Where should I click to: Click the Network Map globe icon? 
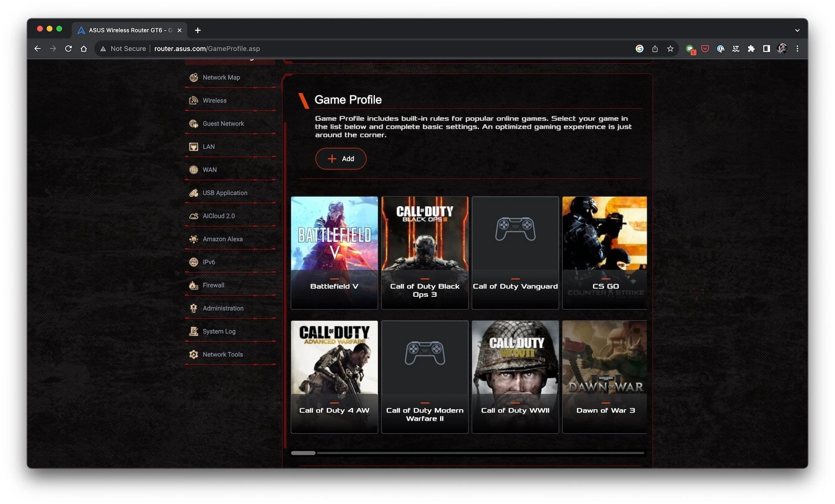point(194,77)
